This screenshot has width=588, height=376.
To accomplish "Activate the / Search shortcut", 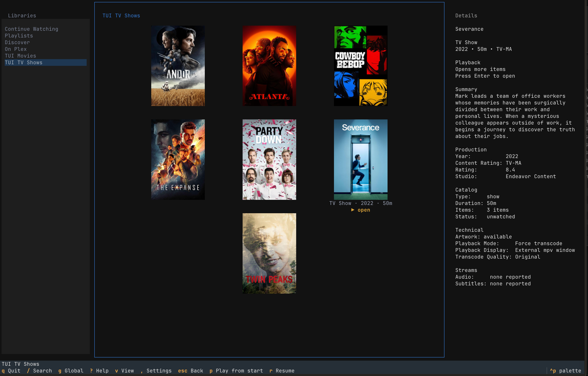I will 39,371.
